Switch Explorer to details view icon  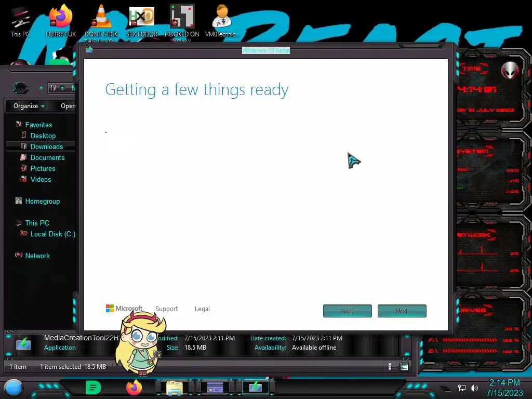pyautogui.click(x=390, y=366)
